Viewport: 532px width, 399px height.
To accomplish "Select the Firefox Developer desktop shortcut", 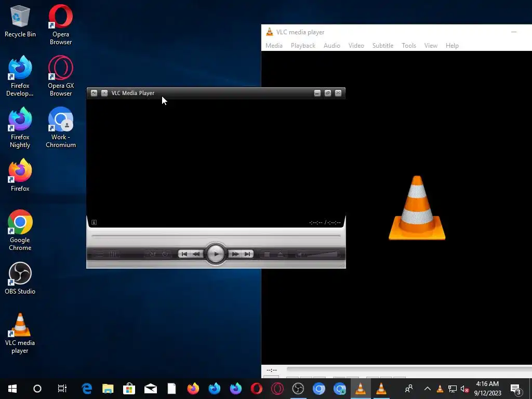I will (20, 76).
